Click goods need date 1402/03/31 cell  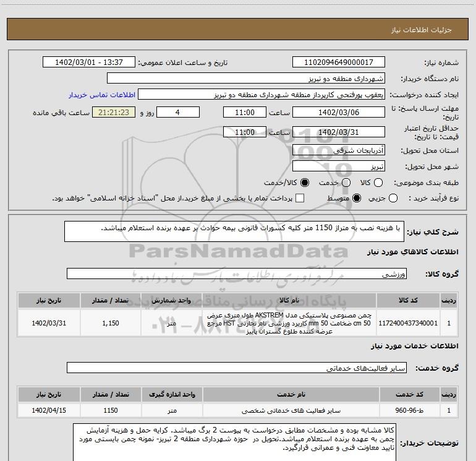[49, 323]
